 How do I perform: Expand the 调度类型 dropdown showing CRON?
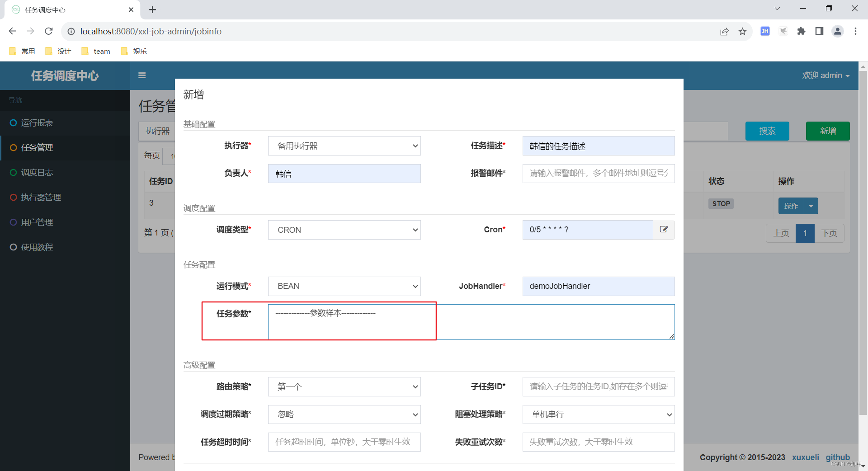coord(344,230)
